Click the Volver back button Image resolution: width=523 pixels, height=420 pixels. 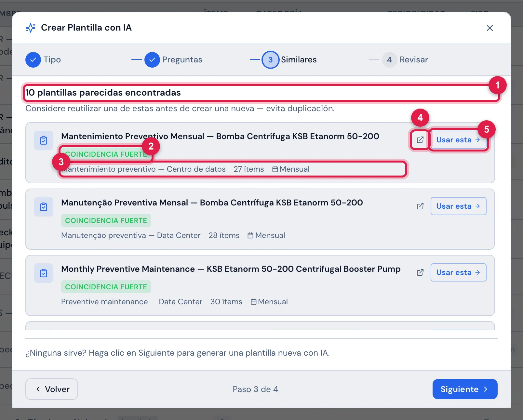tap(52, 389)
